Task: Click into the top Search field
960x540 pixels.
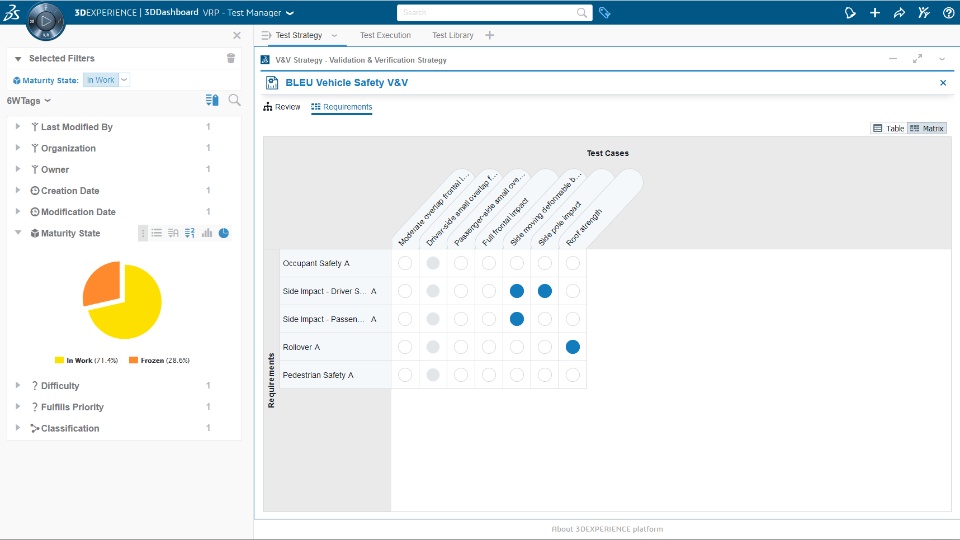Action: [x=488, y=13]
